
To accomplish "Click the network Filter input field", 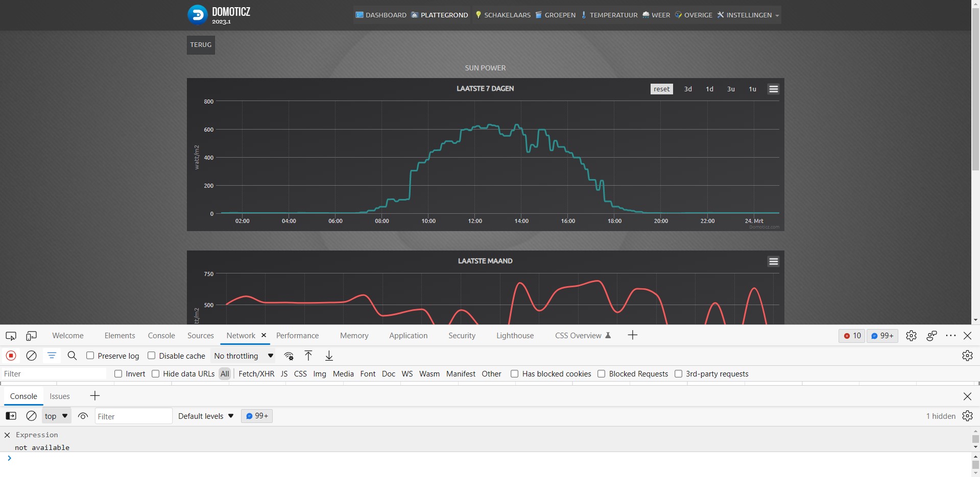I will coord(53,374).
